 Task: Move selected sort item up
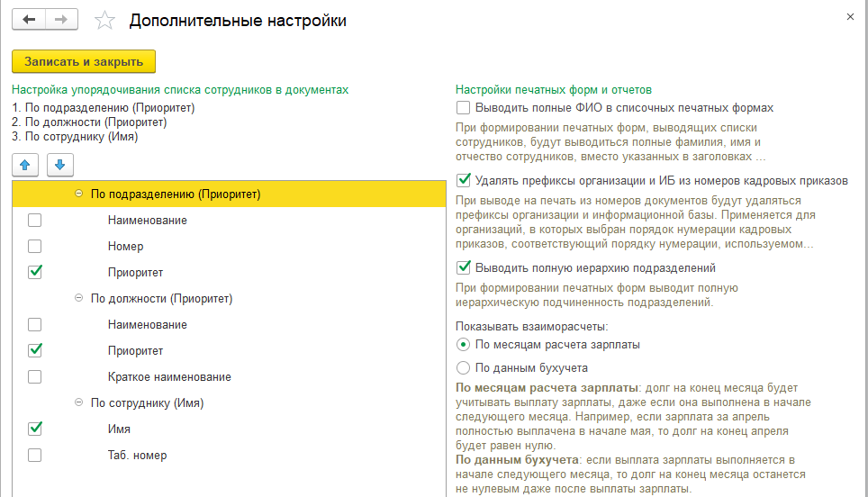click(25, 165)
